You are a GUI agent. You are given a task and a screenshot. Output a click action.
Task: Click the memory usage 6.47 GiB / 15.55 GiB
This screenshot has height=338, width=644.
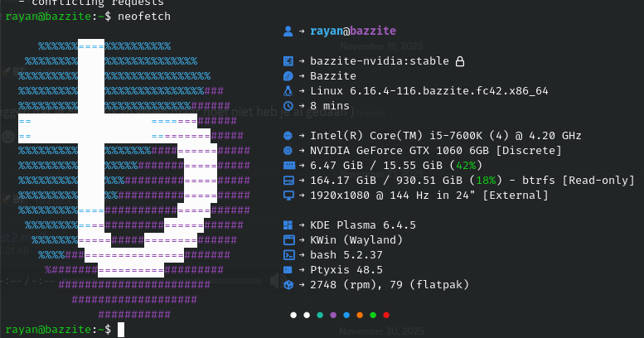pyautogui.click(x=376, y=166)
